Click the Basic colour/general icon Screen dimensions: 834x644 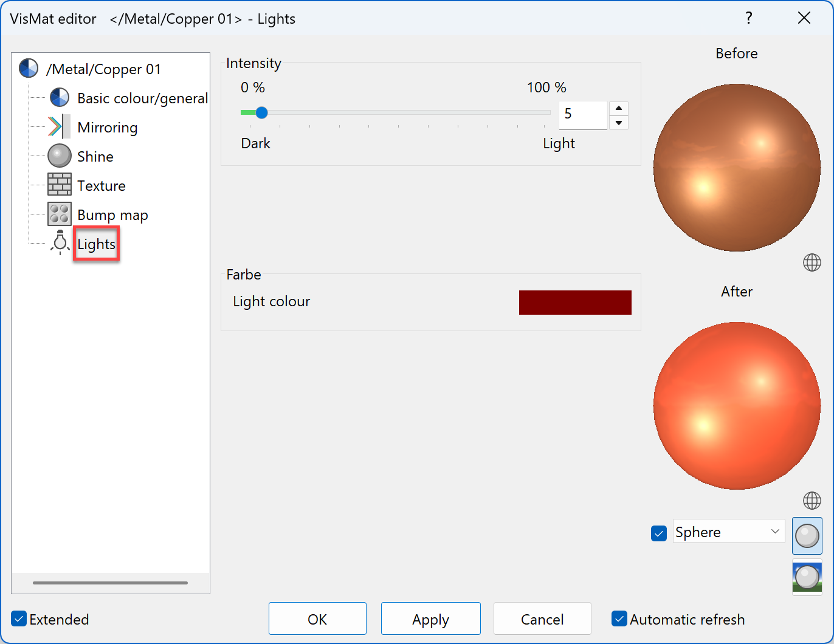click(59, 97)
